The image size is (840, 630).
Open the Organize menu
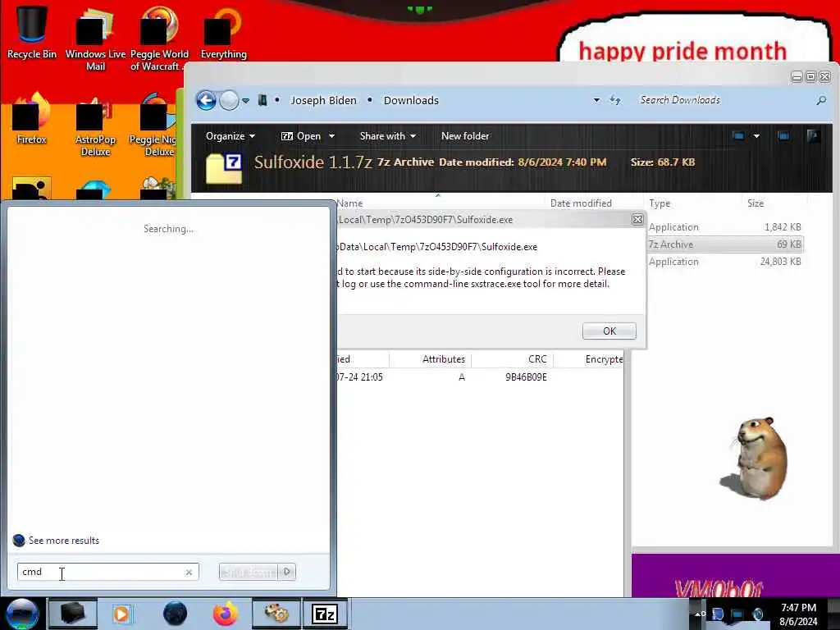pyautogui.click(x=230, y=136)
